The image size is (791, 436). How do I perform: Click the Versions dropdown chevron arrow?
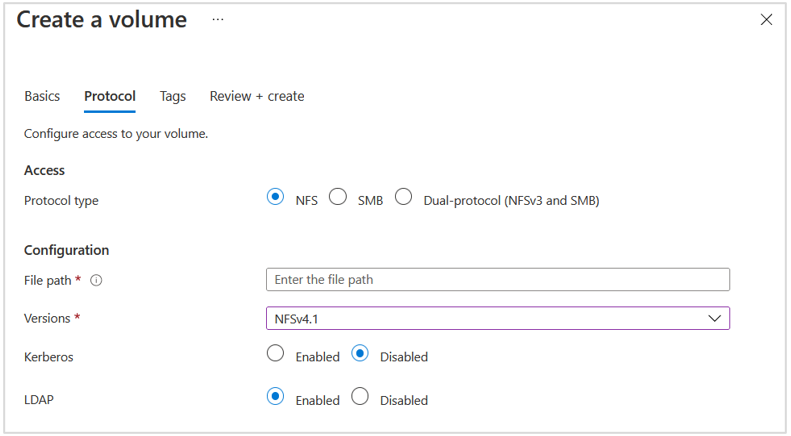[x=715, y=318]
